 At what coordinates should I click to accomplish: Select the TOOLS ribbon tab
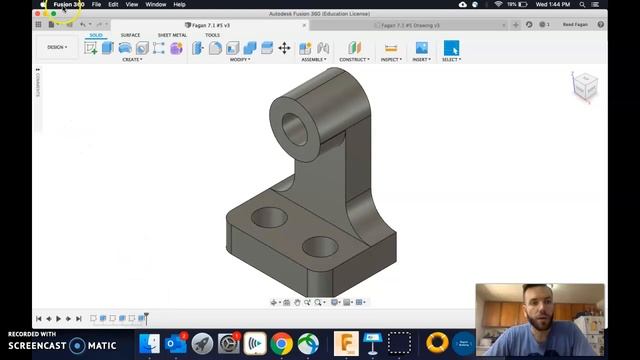(212, 35)
